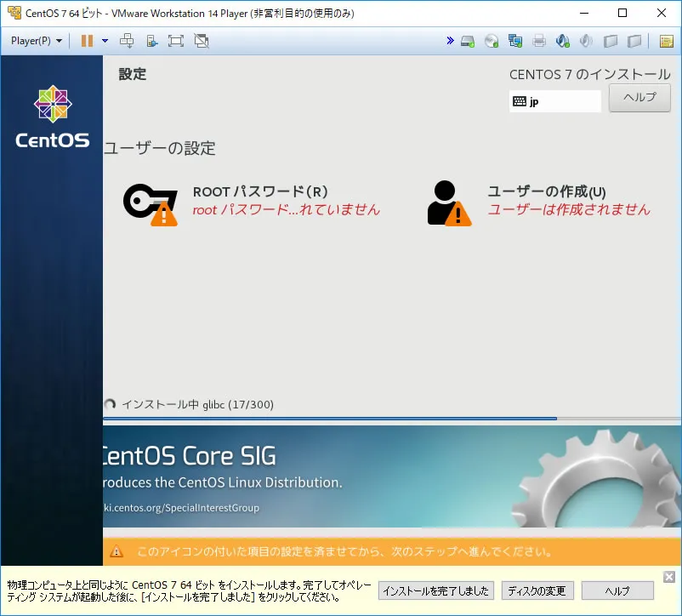Viewport: 682px width, 616px height.
Task: Click インストールを完了しました button
Action: tap(436, 590)
